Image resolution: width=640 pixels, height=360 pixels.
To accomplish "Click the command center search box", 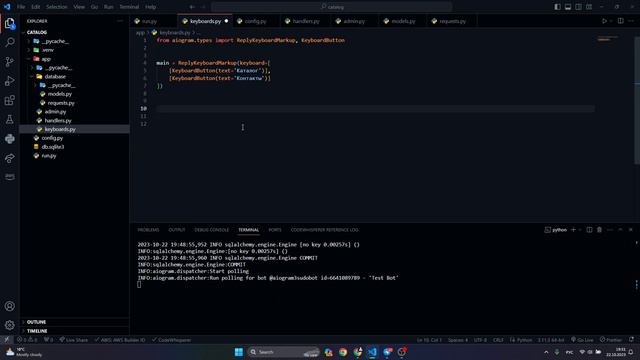I will click(x=331, y=7).
